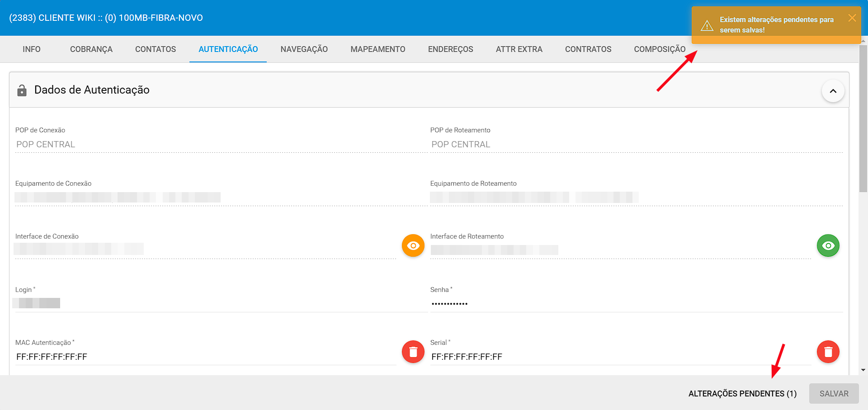Open the INFO tab
This screenshot has width=868, height=410.
pos(32,49)
